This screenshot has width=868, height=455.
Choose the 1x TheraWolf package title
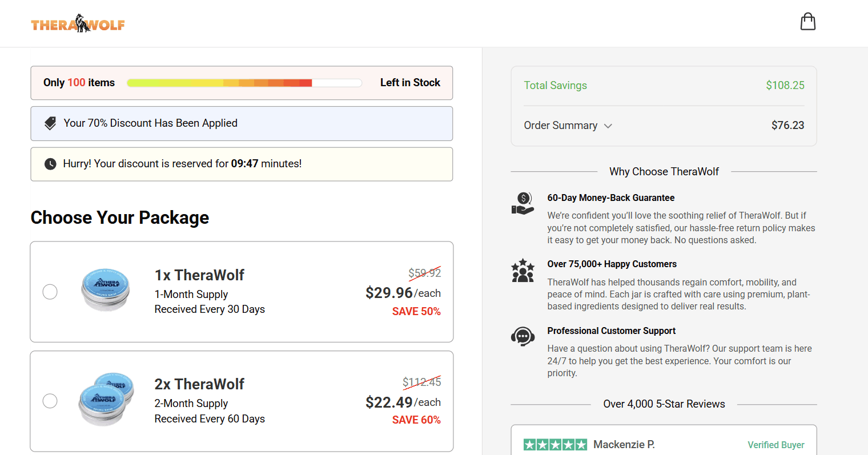199,275
